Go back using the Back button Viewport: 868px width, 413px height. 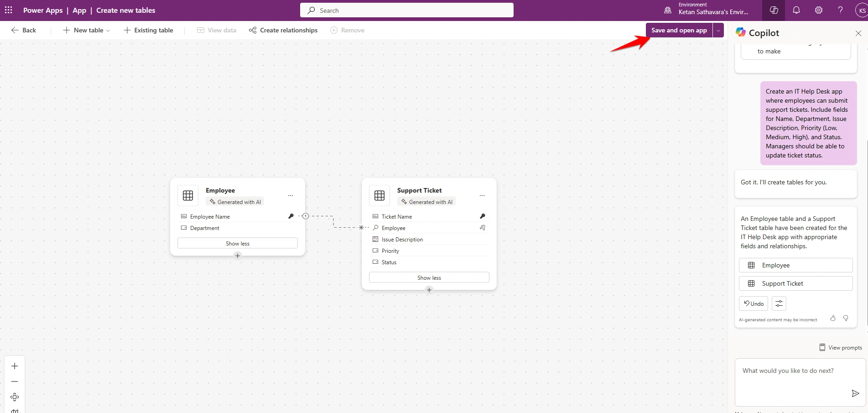coord(24,30)
